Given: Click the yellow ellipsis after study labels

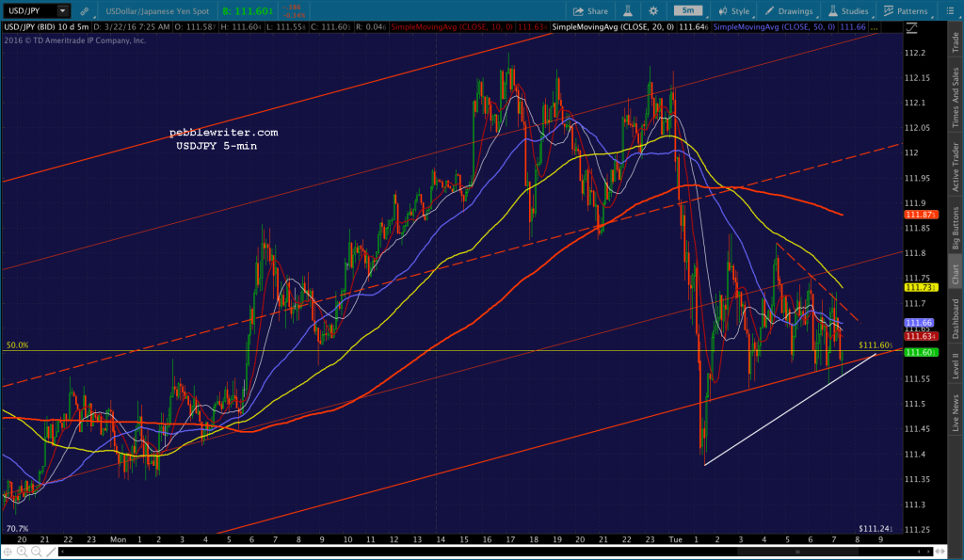Looking at the screenshot, I should [874, 27].
